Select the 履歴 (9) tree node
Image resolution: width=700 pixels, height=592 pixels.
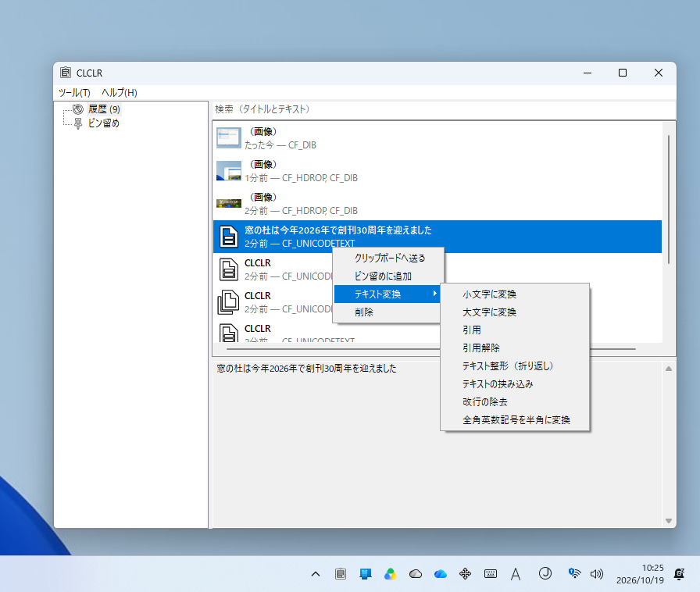tap(104, 109)
